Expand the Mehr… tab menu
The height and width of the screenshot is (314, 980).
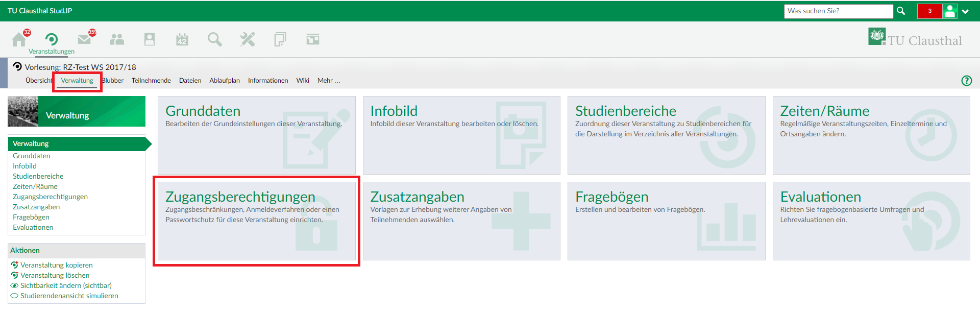pyautogui.click(x=328, y=81)
